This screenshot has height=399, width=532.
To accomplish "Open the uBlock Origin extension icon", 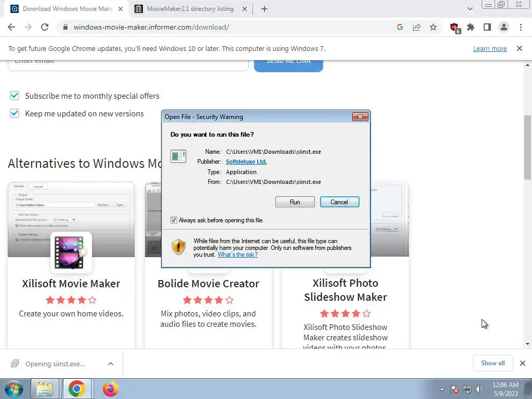I will [x=455, y=28].
